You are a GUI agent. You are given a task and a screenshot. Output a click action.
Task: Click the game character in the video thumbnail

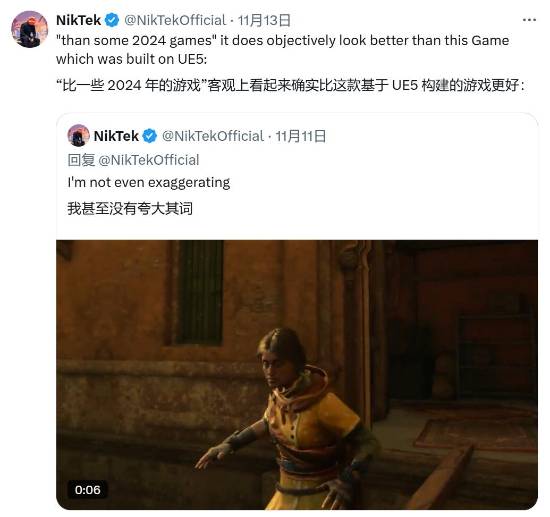pos(291,419)
